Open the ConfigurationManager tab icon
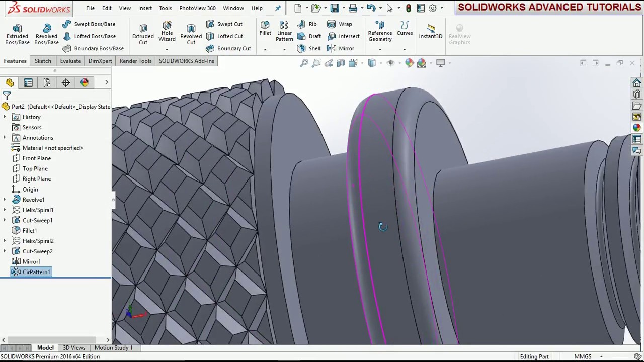Image resolution: width=644 pixels, height=362 pixels. (47, 82)
